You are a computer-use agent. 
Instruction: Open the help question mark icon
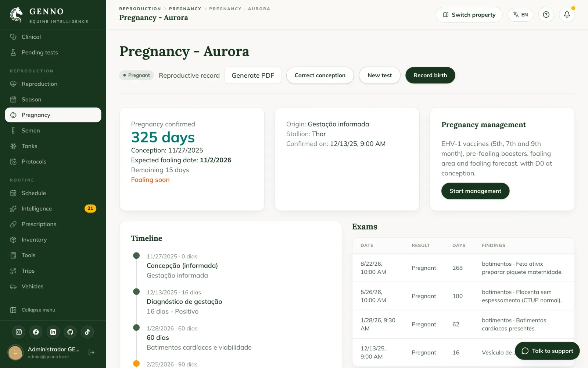tap(546, 15)
